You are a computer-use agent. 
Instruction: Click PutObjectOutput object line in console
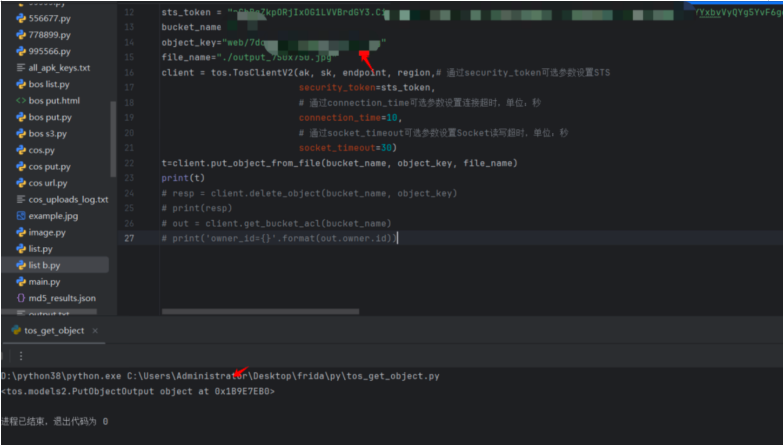[138, 391]
